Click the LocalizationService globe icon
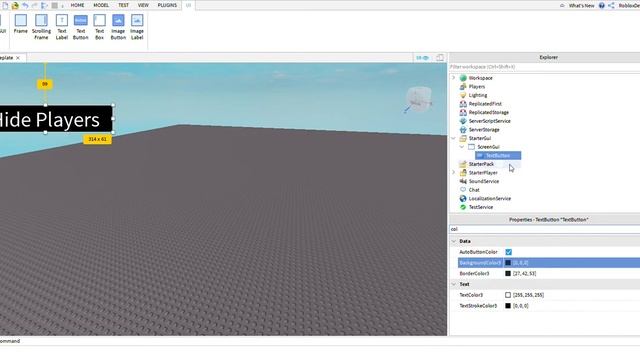The image size is (640, 360). point(463,198)
